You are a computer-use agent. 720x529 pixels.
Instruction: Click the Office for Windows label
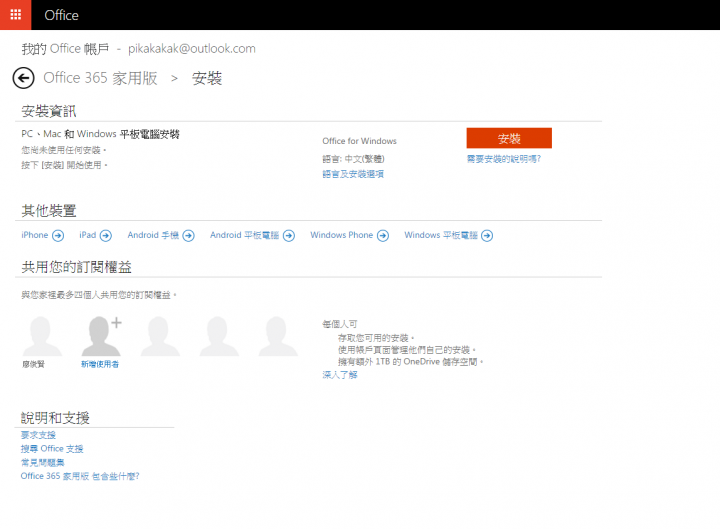[360, 141]
